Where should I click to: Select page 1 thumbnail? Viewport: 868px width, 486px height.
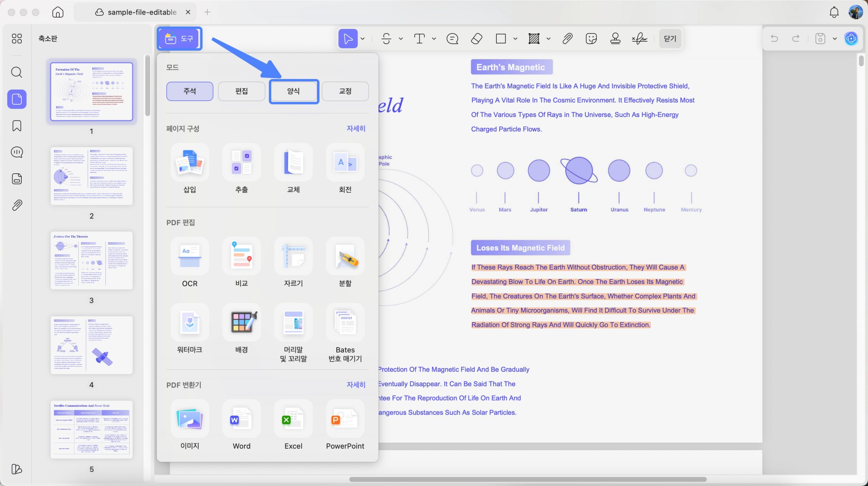click(92, 92)
